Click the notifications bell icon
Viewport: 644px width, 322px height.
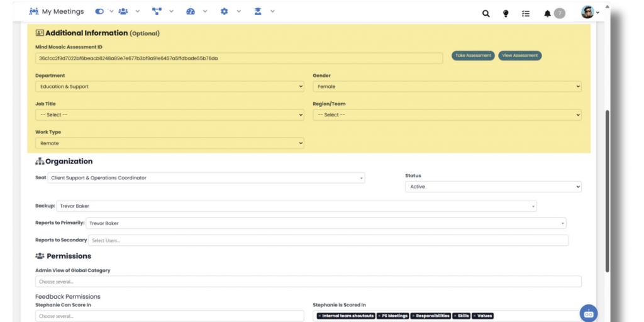click(x=547, y=13)
